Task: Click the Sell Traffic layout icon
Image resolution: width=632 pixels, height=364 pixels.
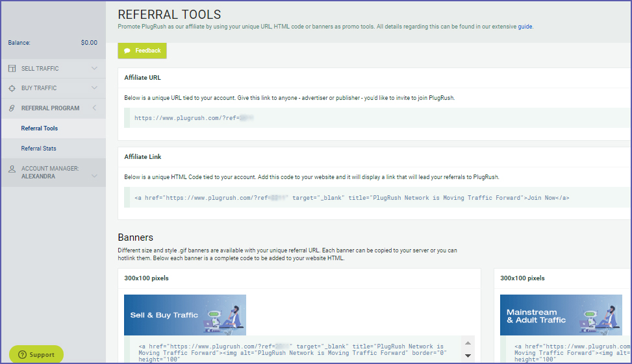Action: click(x=12, y=68)
